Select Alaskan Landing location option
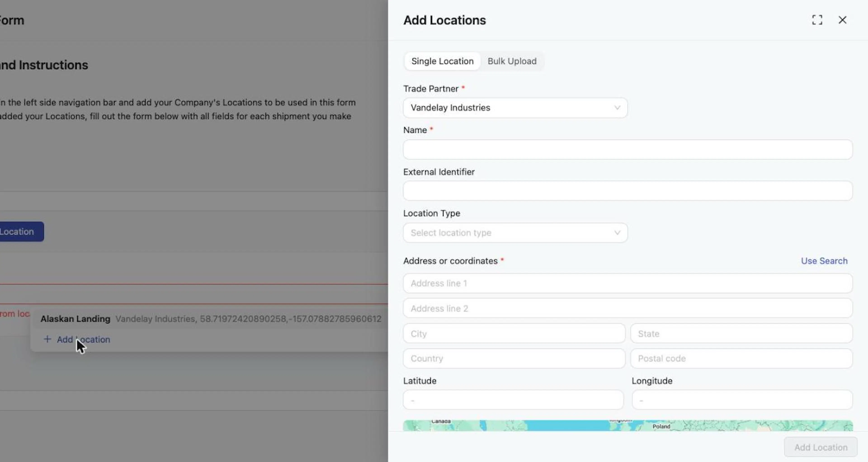This screenshot has width=868, height=462. pyautogui.click(x=211, y=319)
